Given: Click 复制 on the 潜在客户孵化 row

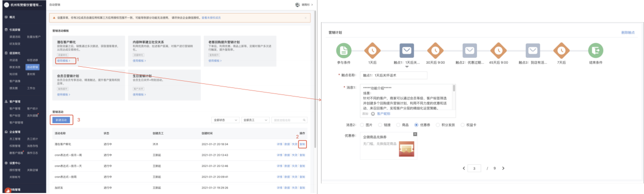Looking at the screenshot, I should (x=302, y=144).
